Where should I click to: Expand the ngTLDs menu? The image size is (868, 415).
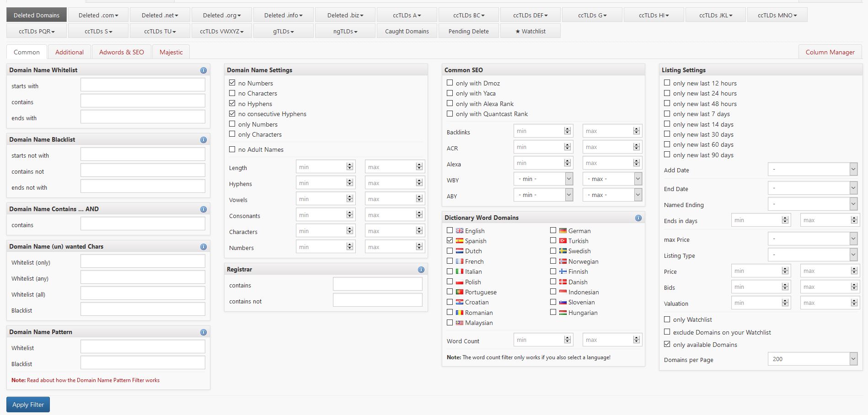345,31
